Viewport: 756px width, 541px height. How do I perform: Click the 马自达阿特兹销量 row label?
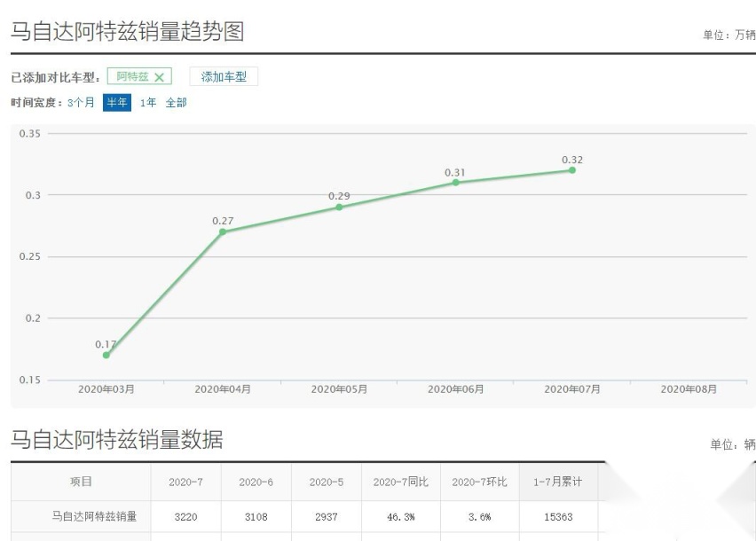94,516
